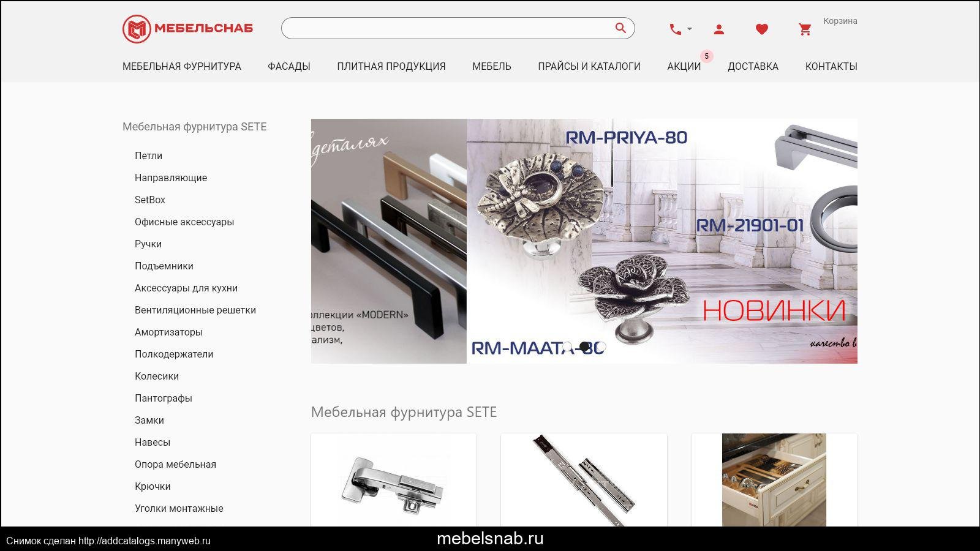This screenshot has height=551, width=980.
Task: Open the Опора мебельная category
Action: coord(175,464)
